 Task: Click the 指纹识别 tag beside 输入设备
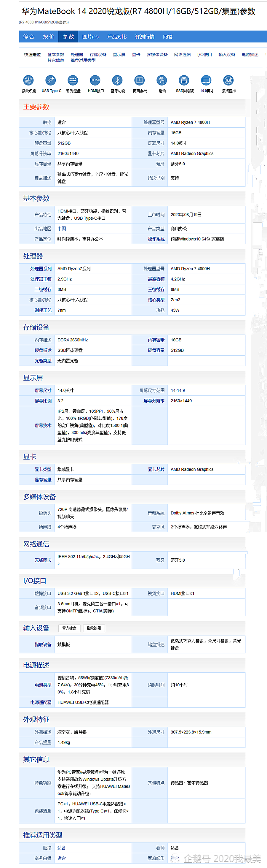94,628
